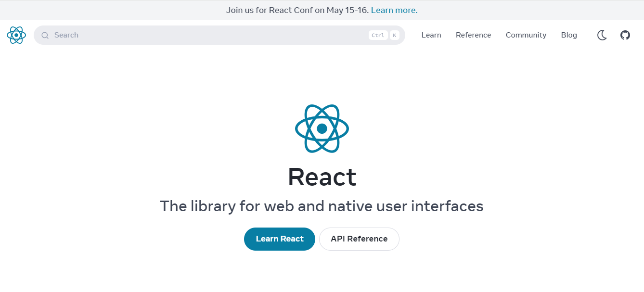Image resolution: width=644 pixels, height=292 pixels.
Task: Open the React Blog
Action: click(x=569, y=35)
